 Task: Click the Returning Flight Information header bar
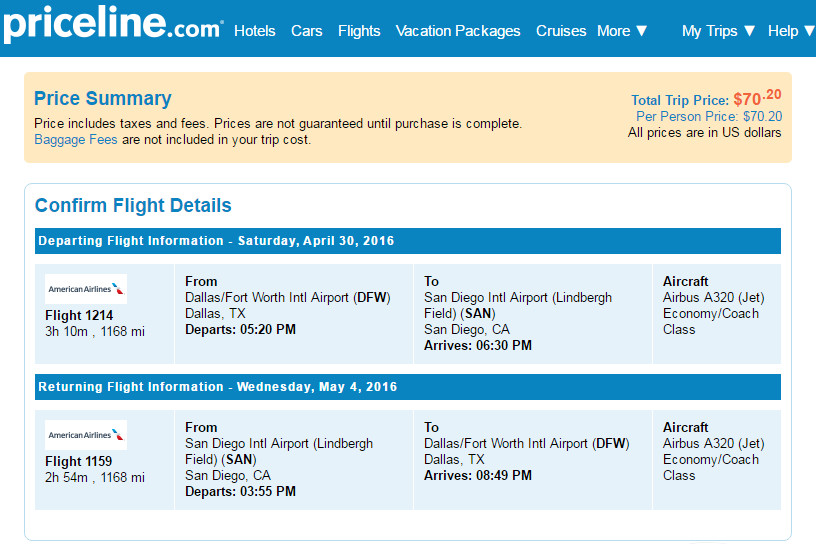(408, 387)
